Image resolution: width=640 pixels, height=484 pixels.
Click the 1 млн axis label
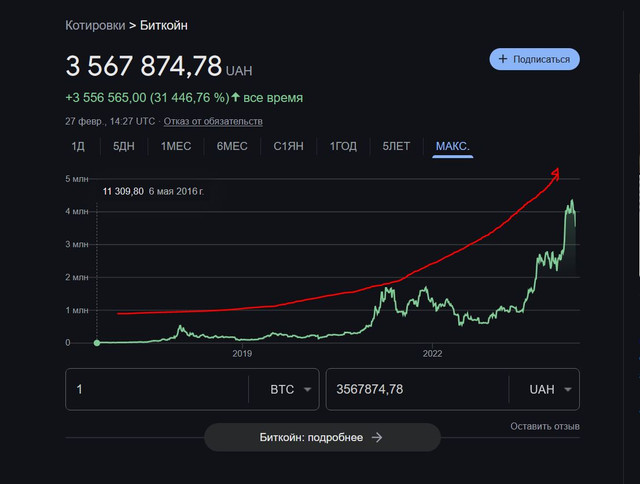(77, 310)
